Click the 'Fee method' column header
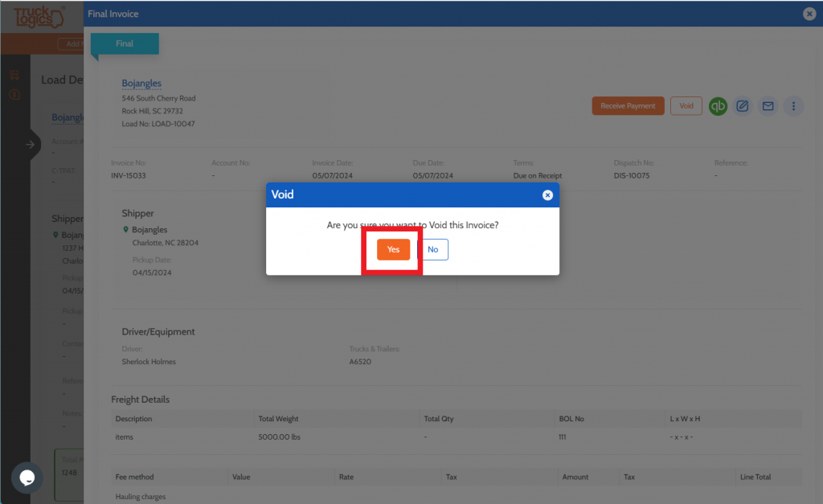823x504 pixels. [x=134, y=477]
